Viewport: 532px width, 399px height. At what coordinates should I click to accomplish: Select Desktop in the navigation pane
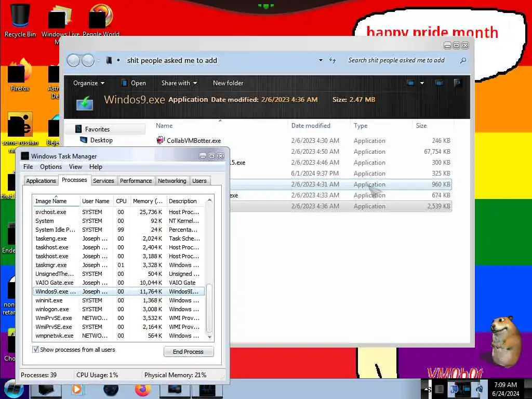pyautogui.click(x=101, y=140)
